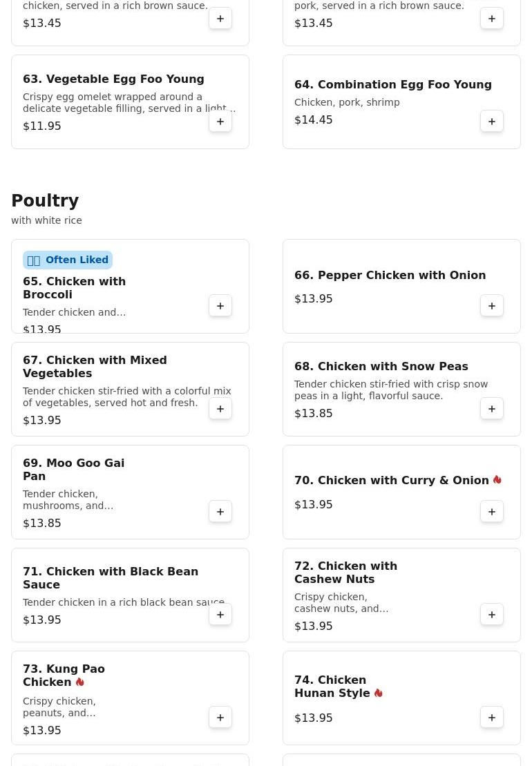Add Moo Goo Gai Pan to cart
The height and width of the screenshot is (766, 532).
click(x=220, y=512)
